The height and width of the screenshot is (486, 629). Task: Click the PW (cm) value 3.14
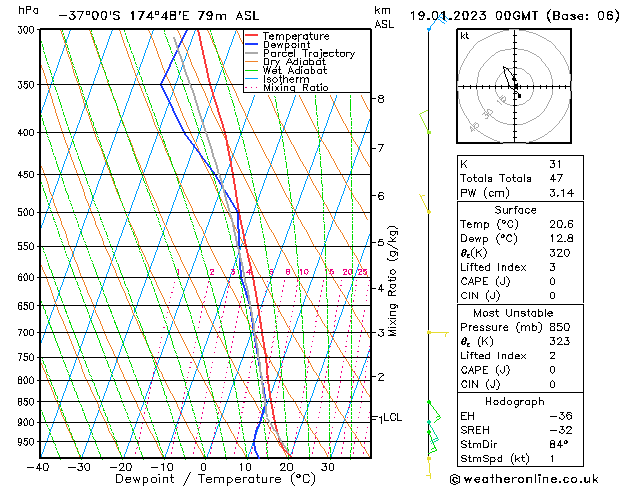pyautogui.click(x=562, y=193)
